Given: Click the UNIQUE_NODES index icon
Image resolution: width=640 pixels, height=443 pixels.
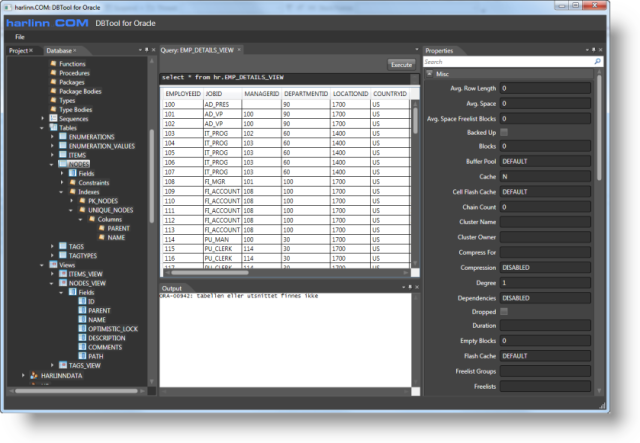Looking at the screenshot, I should [x=82, y=209].
